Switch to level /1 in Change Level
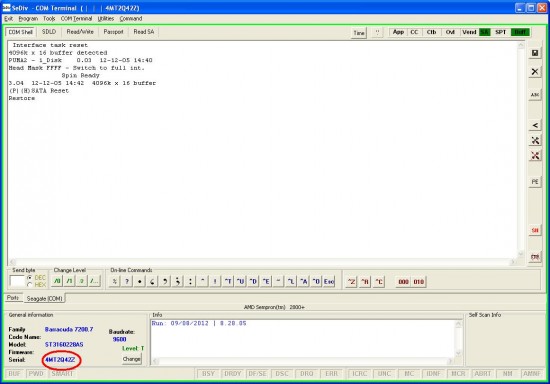The image size is (550, 384). [x=69, y=281]
